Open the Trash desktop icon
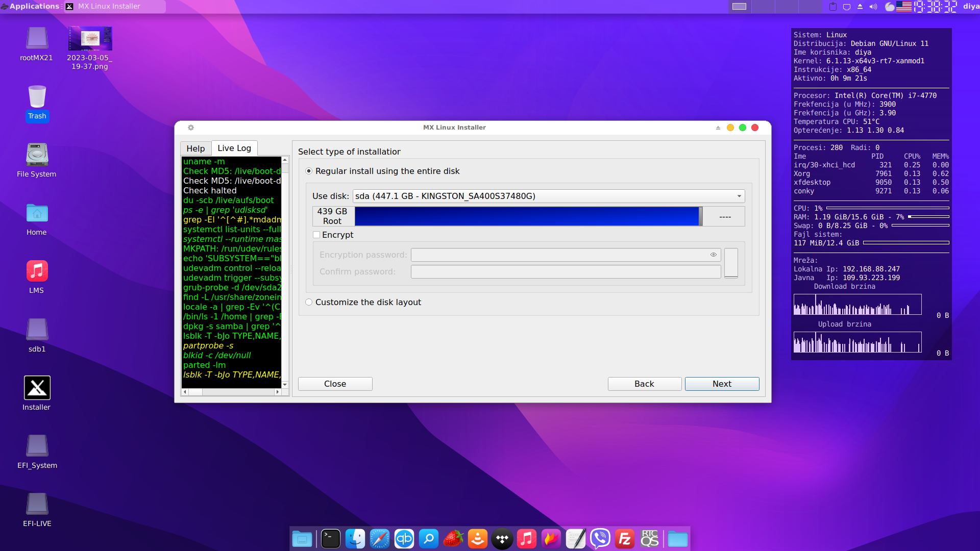This screenshot has height=551, width=980. tap(37, 97)
